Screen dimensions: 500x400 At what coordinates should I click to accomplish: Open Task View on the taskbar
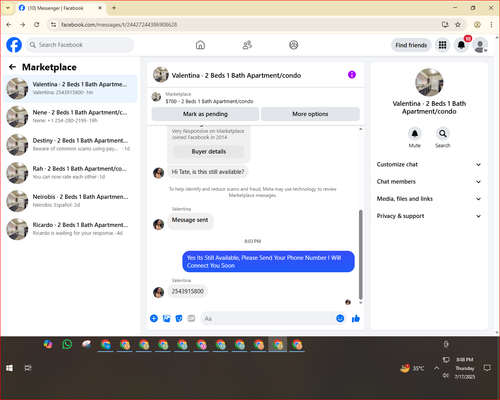[x=28, y=368]
